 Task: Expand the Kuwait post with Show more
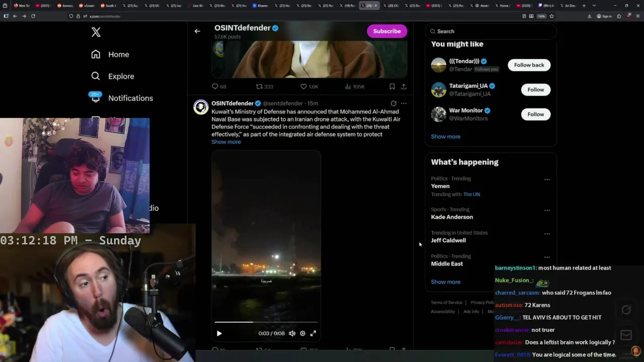[226, 142]
